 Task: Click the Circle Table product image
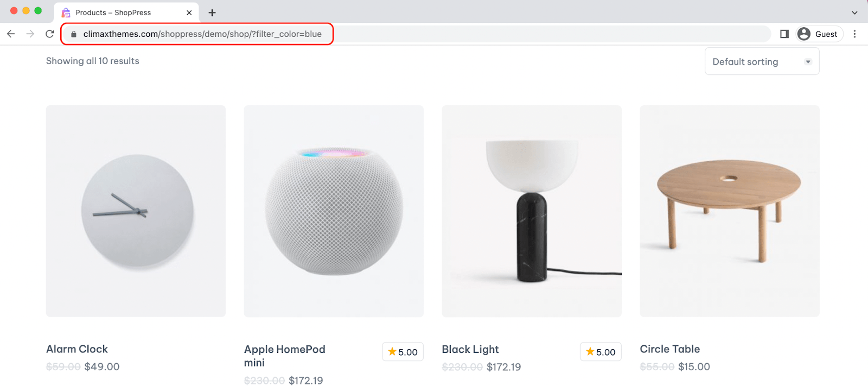coord(730,211)
